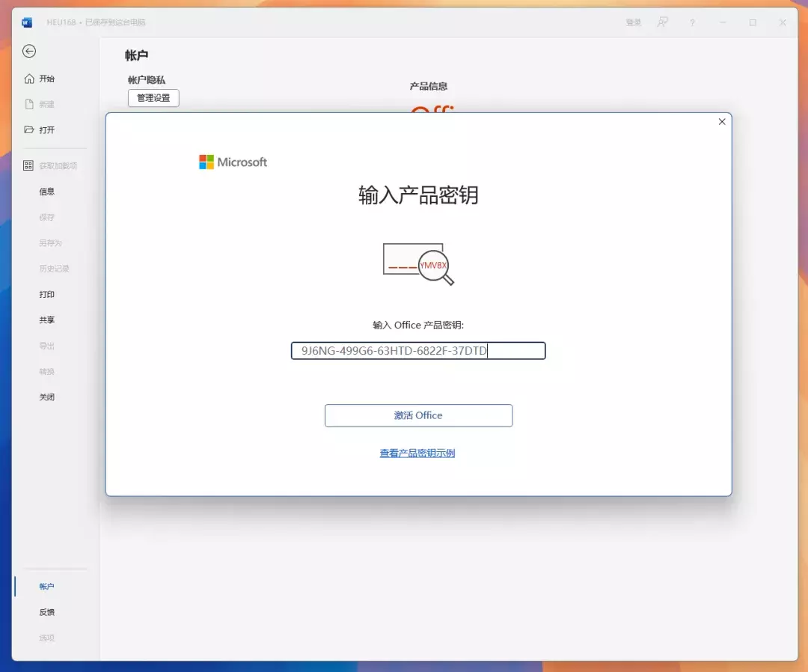Click the 输入产品密钥 dialog heading
Screen dimensions: 808x672
click(418, 195)
